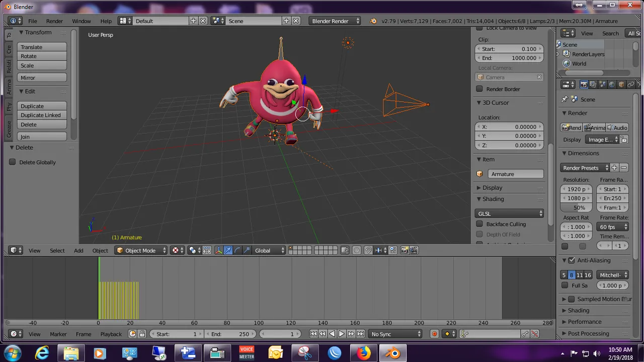Click the play animation button
The image size is (644, 362).
341,334
